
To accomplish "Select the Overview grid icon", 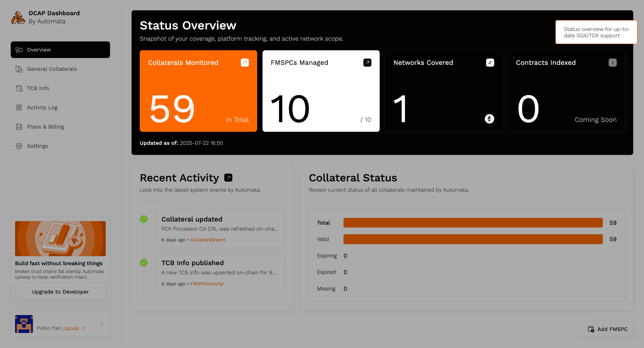I will pyautogui.click(x=19, y=50).
